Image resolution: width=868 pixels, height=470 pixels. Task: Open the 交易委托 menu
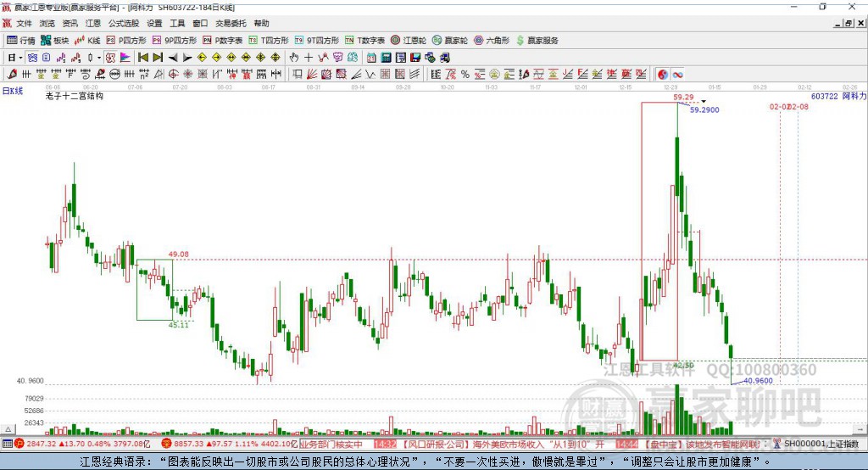click(x=231, y=23)
